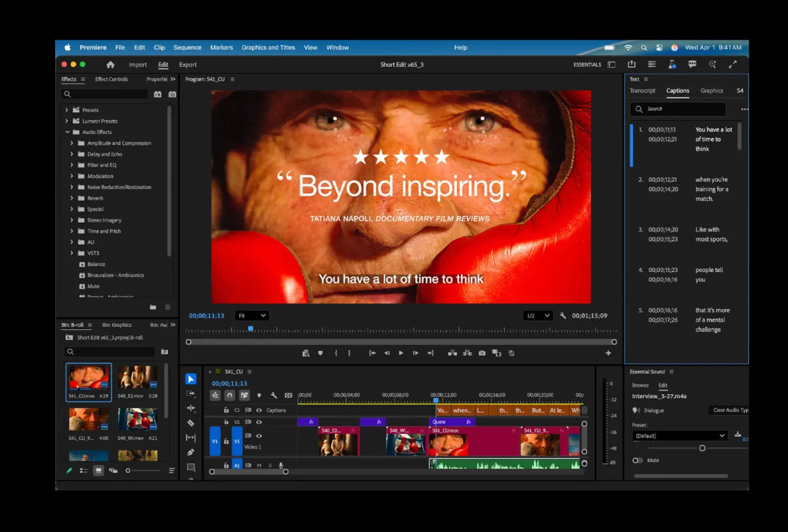Toggle lock on the V2 track
The height and width of the screenshot is (532, 788).
click(226, 422)
